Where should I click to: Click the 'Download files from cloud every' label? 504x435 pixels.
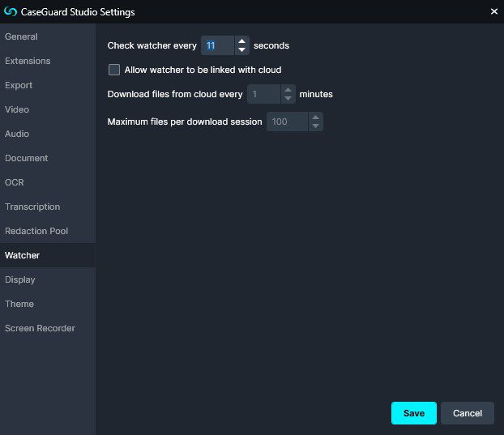click(x=175, y=94)
